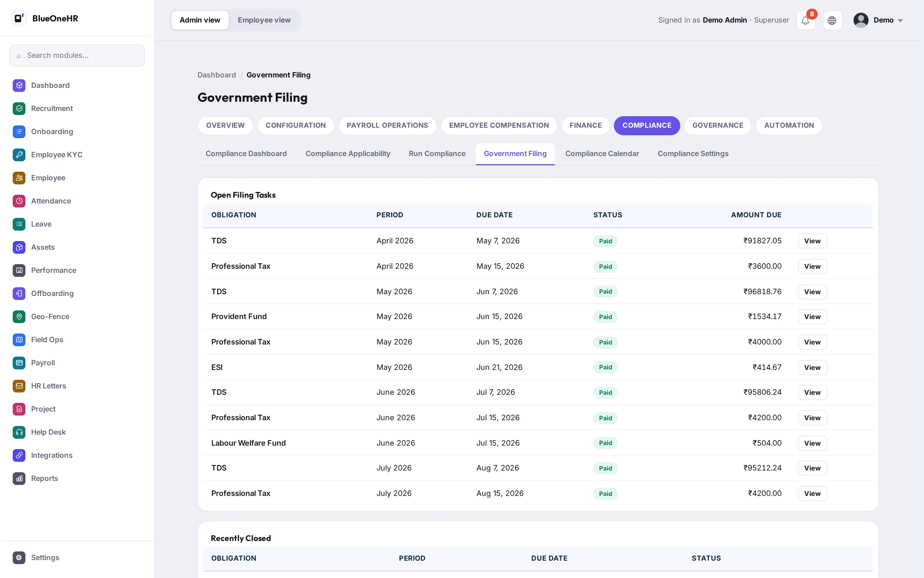This screenshot has height=578, width=924.
Task: Switch to Employee view
Action: [x=264, y=20]
